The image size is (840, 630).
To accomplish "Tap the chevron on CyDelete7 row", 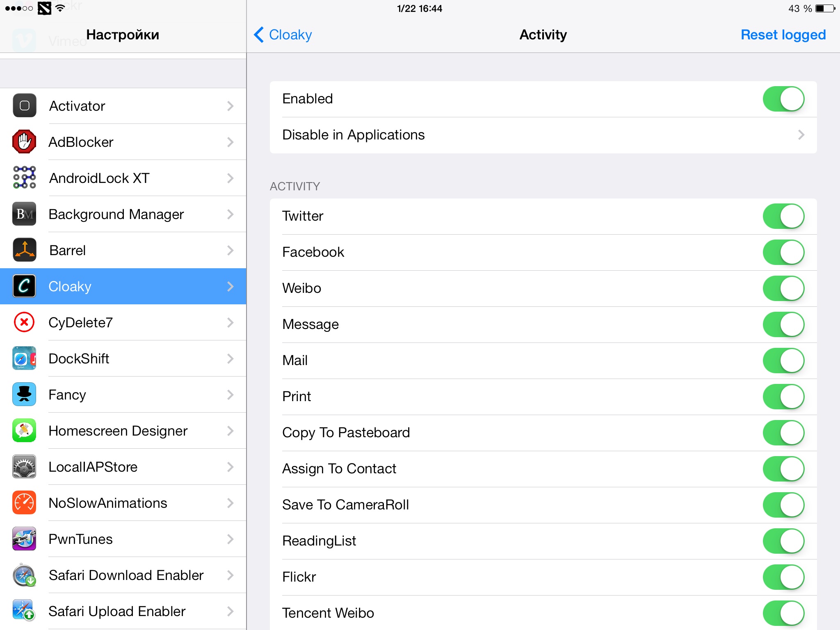I will [x=231, y=323].
